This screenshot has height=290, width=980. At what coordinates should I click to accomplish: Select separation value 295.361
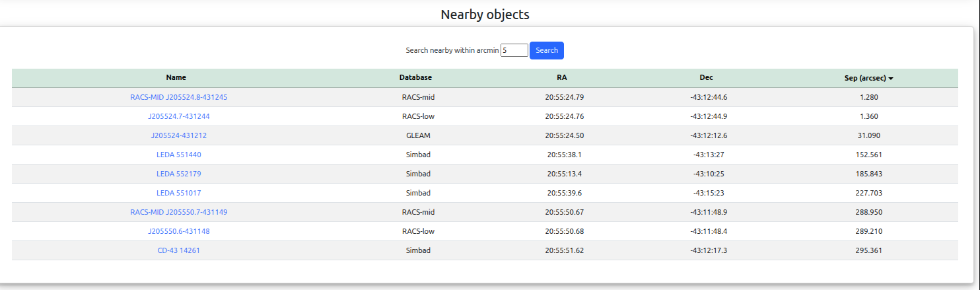click(869, 250)
